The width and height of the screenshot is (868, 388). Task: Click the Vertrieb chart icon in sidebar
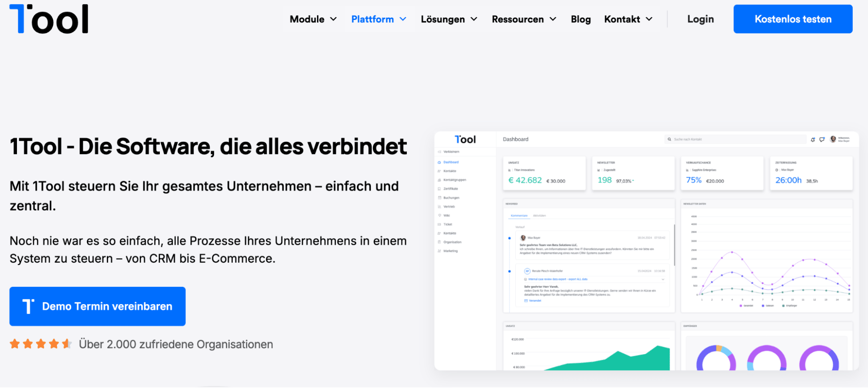(439, 207)
